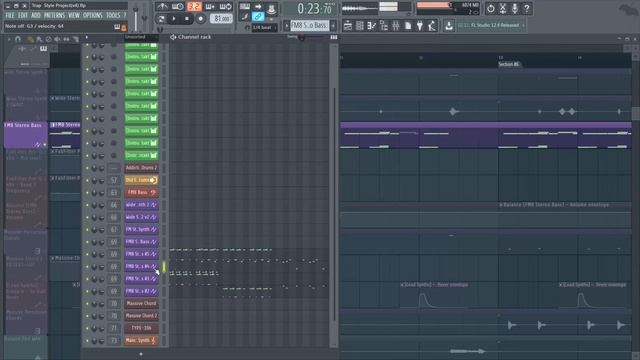640x360 pixels.
Task: Open the project info page icon
Action: coord(408,26)
